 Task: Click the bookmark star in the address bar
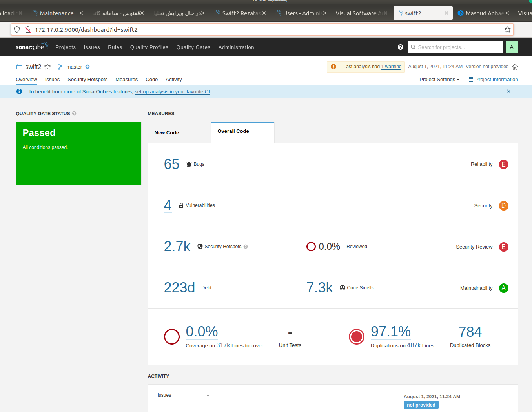tap(507, 29)
